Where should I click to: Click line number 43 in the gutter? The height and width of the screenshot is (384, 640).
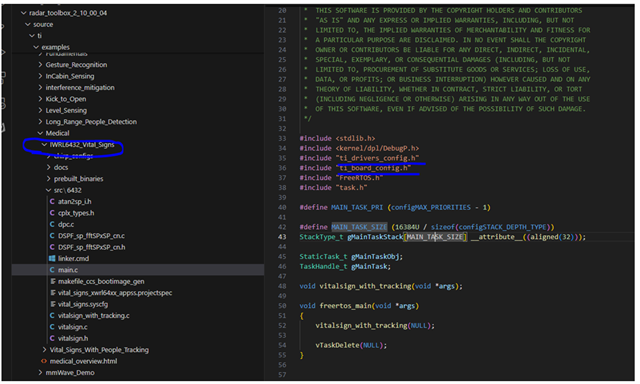[x=282, y=237]
